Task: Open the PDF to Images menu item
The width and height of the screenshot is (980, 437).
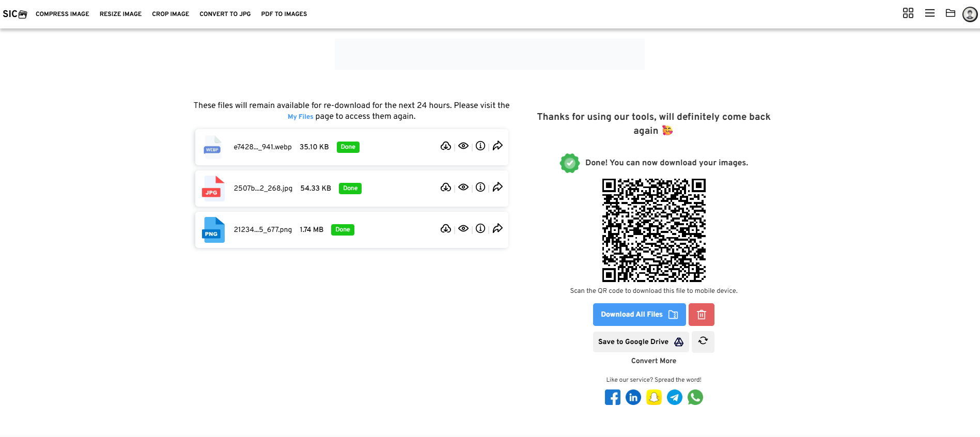Action: point(284,14)
